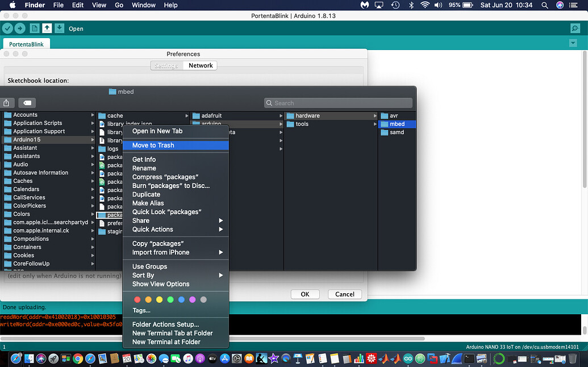Switch to the Network tab in Preferences
This screenshot has width=588, height=367.
pos(200,65)
